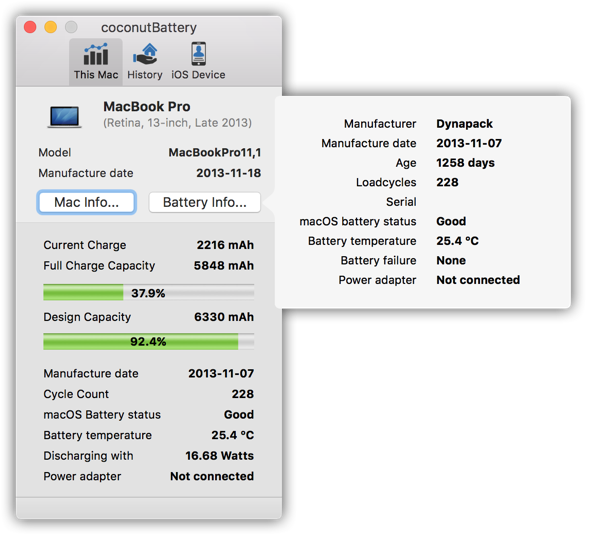Click the yellow minimize window button
600x535 pixels.
coord(51,27)
